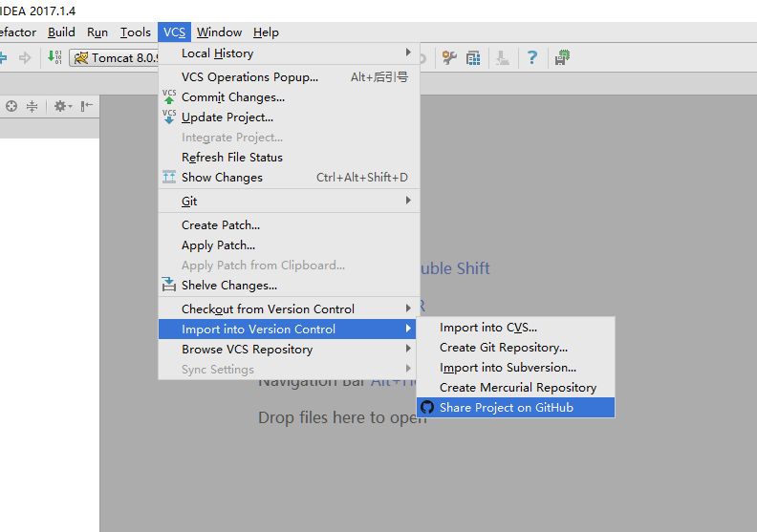The image size is (757, 532).
Task: Choose Apply Patch menu item
Action: pos(289,245)
